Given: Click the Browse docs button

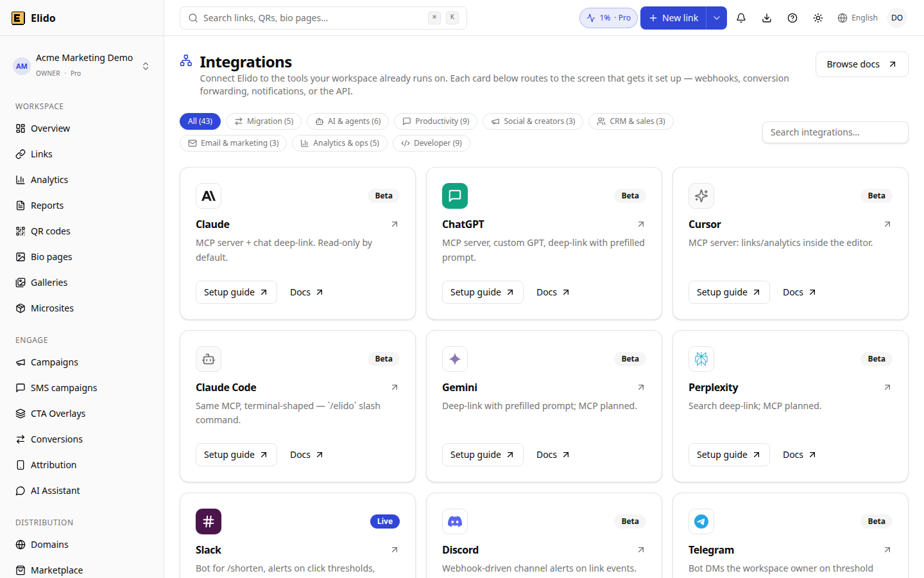Looking at the screenshot, I should point(862,64).
